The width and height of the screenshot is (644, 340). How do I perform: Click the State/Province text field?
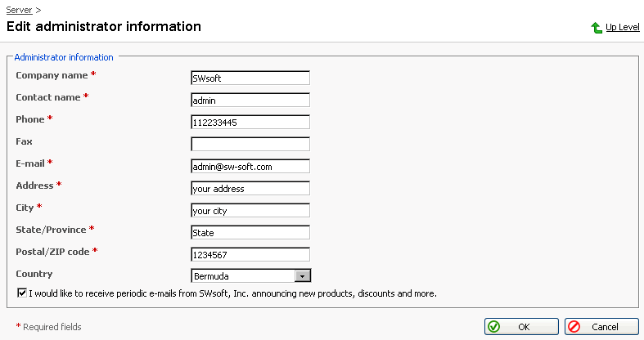point(250,233)
